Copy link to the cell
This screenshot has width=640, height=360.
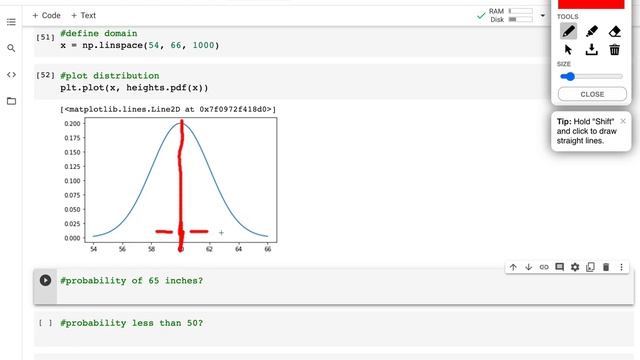(544, 267)
